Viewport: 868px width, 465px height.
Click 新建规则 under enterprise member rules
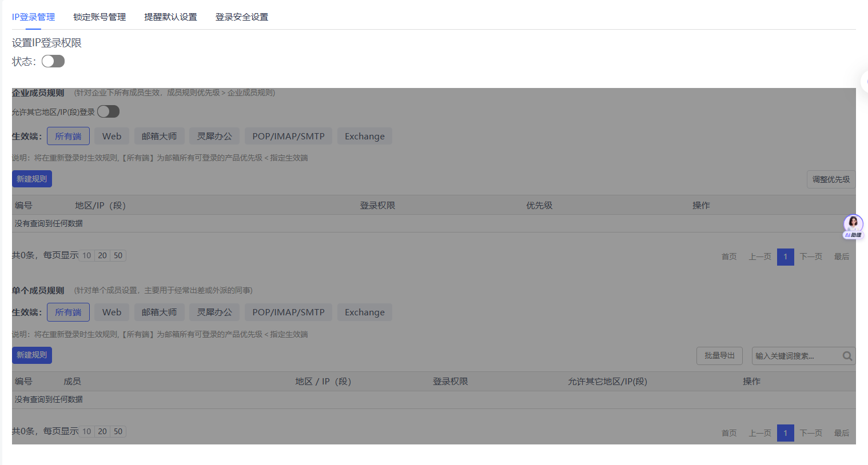coord(31,178)
